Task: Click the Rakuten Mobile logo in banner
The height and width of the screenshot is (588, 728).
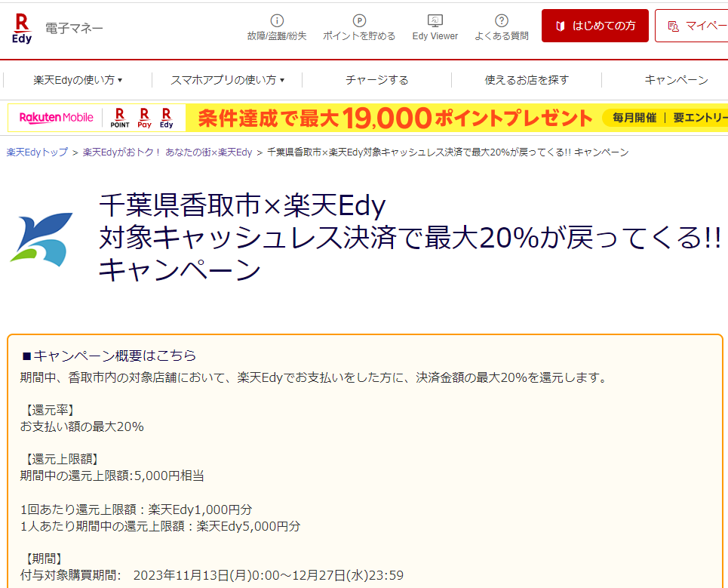Action: (56, 118)
